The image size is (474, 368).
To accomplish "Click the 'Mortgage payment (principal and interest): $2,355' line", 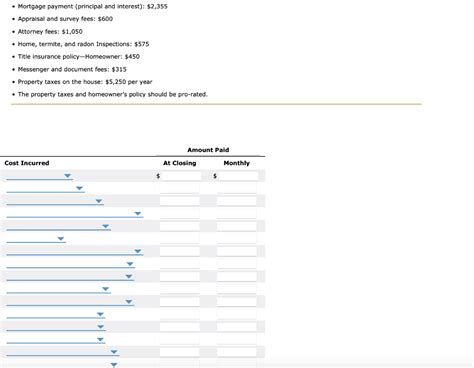I will 93,6.
